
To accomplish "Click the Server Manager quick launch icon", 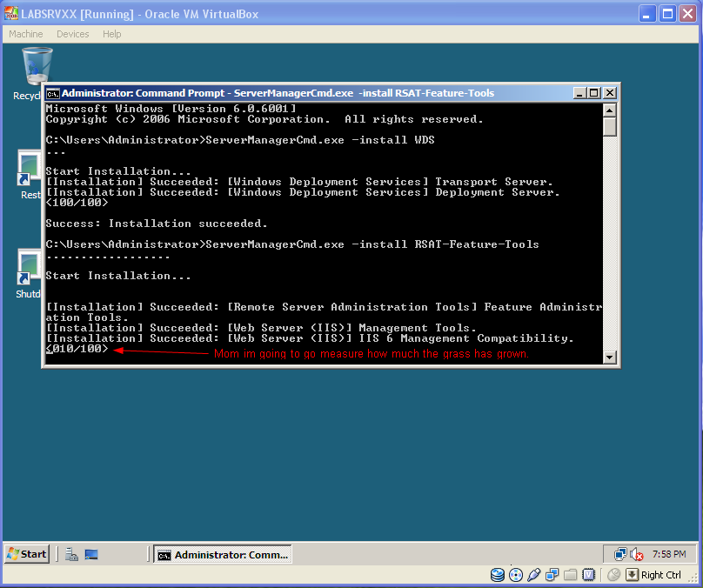I will click(x=71, y=554).
